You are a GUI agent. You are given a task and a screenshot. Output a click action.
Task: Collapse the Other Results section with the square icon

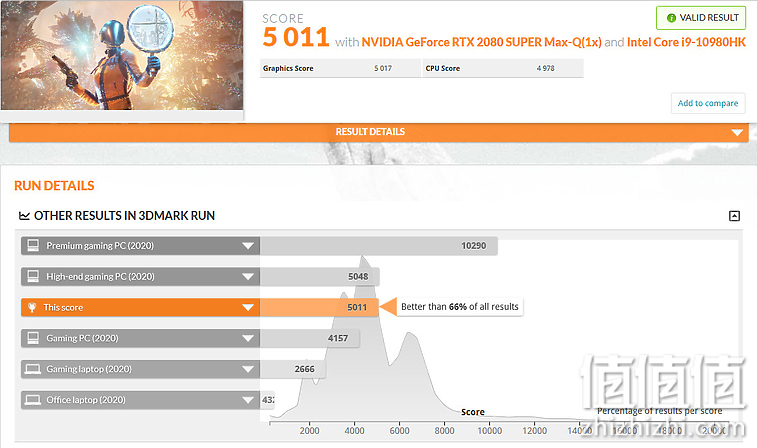tap(734, 216)
